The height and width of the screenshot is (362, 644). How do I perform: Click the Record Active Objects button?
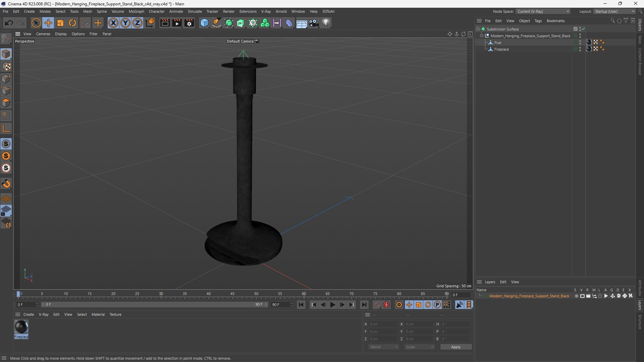(x=386, y=305)
